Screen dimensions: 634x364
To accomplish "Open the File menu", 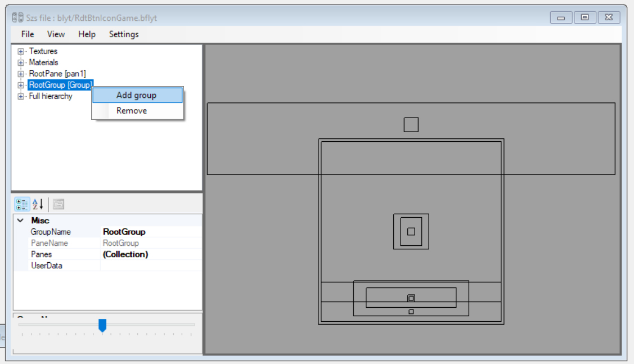I will (x=28, y=34).
